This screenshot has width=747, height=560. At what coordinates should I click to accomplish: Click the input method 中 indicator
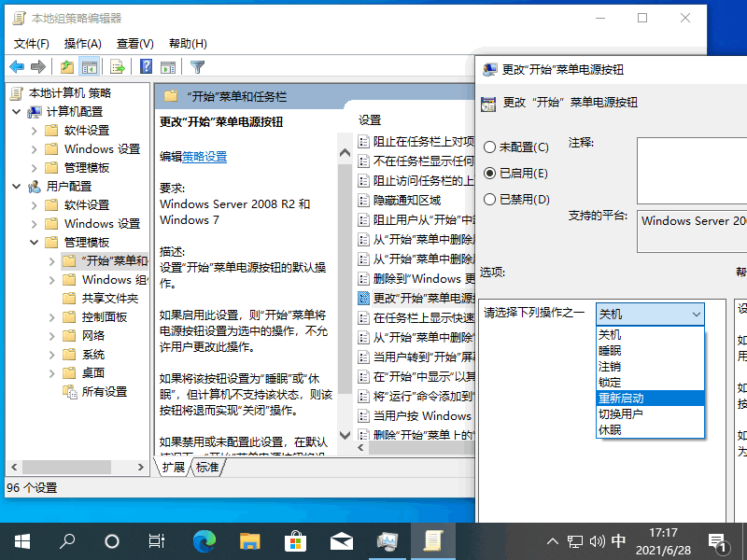618,541
